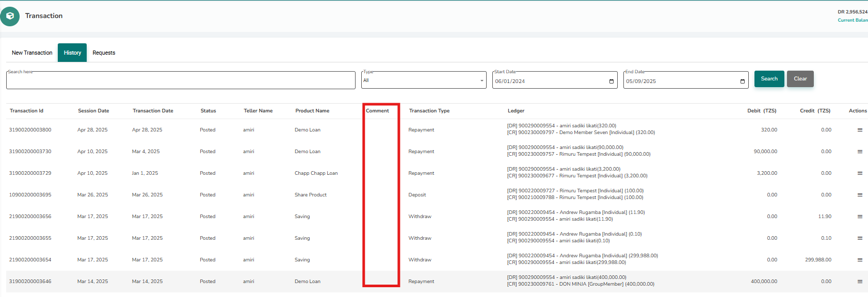868x297 pixels.
Task: Click ledger entry mentioning DON MINJA
Action: coord(581,284)
